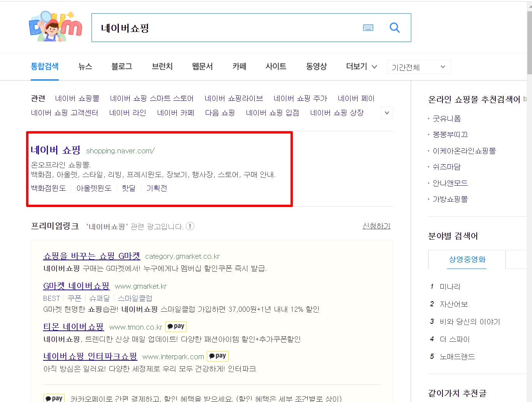Click the ad info icon beside 프리미엄링크

pos(190,226)
